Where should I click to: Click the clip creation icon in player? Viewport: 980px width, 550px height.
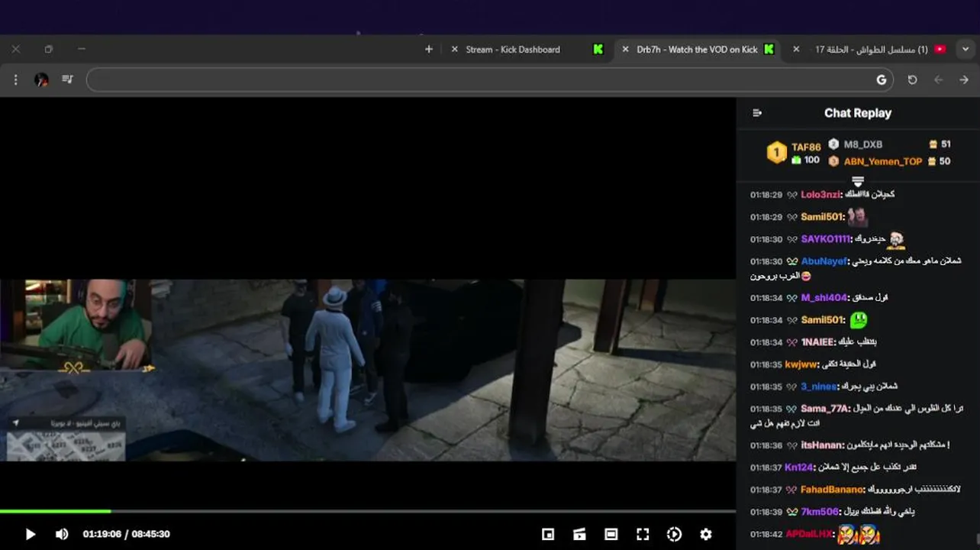click(x=579, y=534)
